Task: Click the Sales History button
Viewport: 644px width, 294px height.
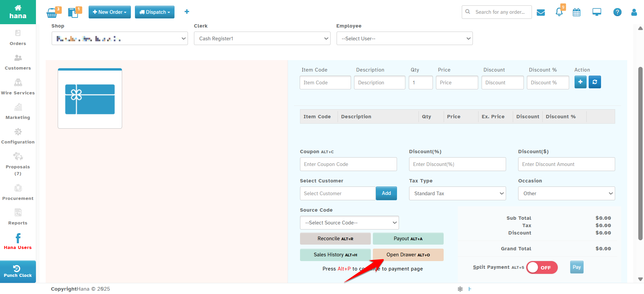Action: 335,255
